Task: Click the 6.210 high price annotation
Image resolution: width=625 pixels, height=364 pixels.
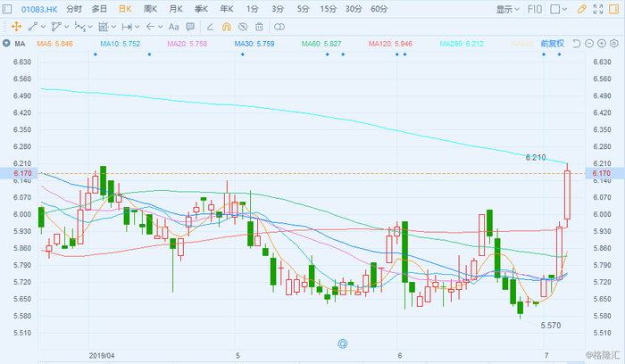Action: click(x=536, y=158)
